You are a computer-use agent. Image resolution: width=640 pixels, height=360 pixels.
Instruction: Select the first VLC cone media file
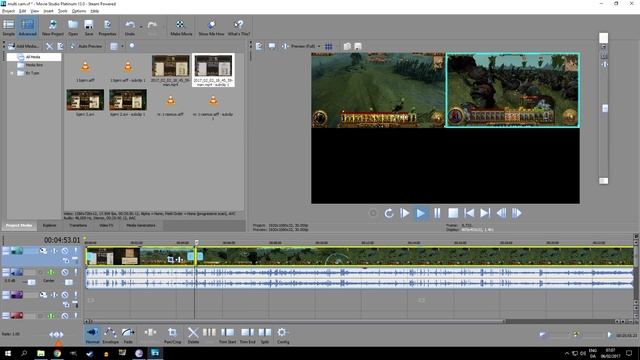[85, 67]
